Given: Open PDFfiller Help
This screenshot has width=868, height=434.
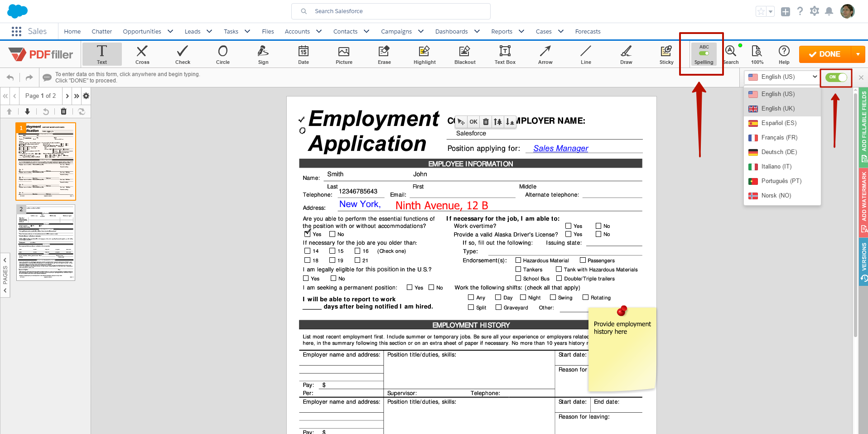Looking at the screenshot, I should 784,54.
